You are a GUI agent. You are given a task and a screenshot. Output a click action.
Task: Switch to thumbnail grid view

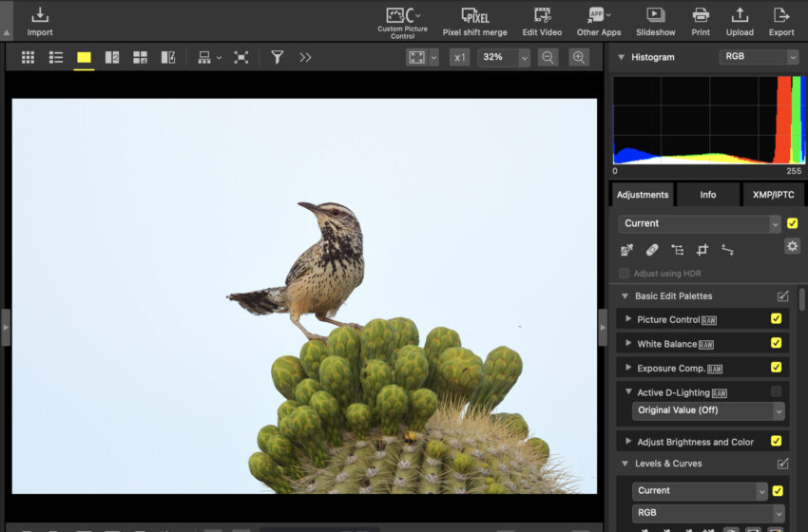click(x=29, y=57)
